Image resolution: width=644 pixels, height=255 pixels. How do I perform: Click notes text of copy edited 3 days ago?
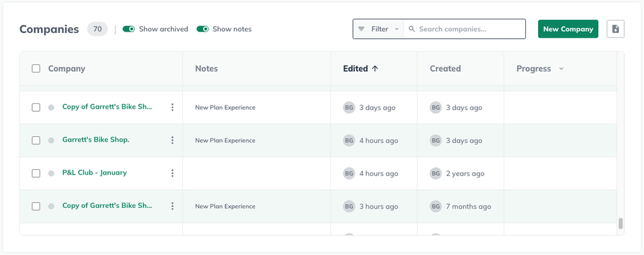(x=225, y=107)
